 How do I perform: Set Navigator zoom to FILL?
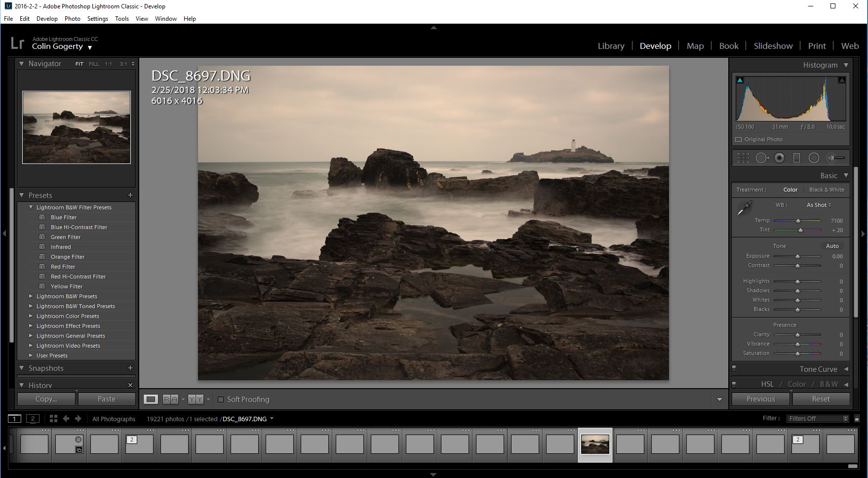(94, 64)
